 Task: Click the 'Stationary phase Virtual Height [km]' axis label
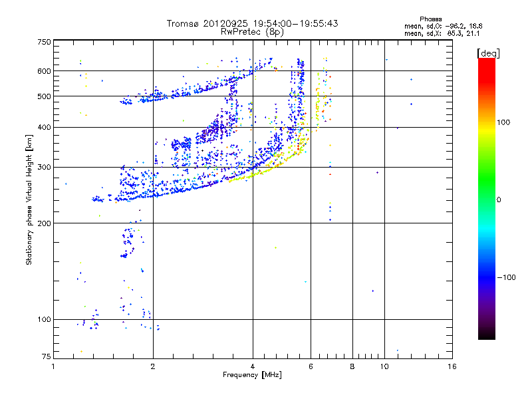click(29, 199)
